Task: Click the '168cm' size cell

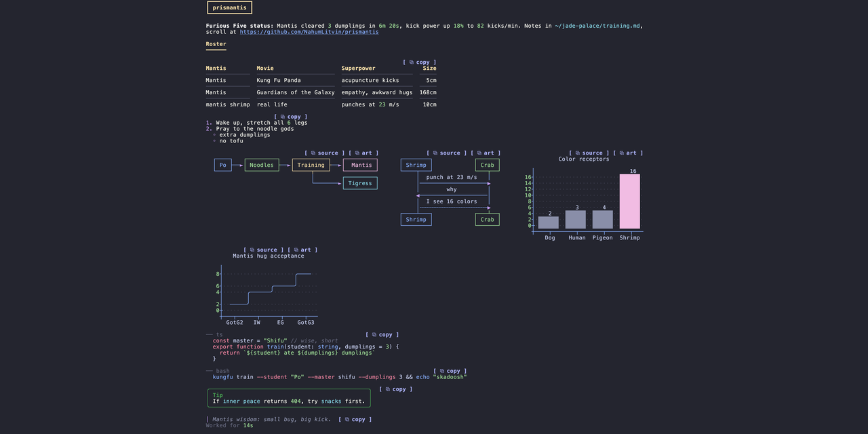Action: tap(428, 92)
